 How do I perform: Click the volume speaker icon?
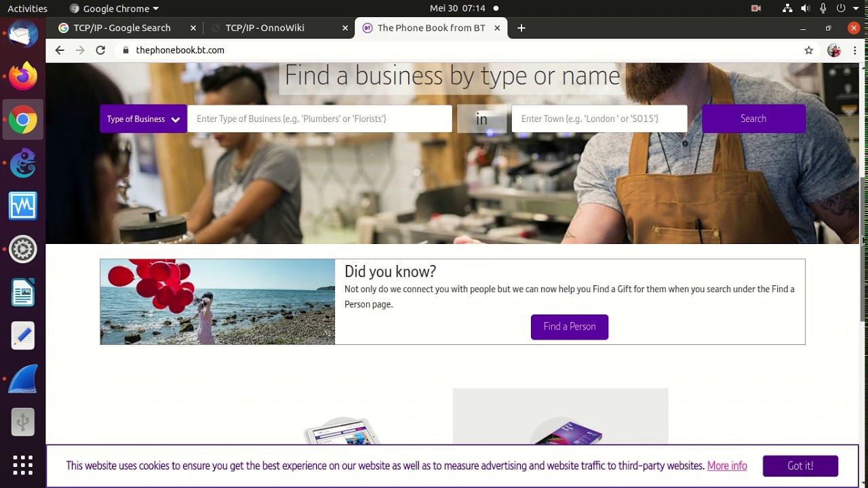[x=805, y=8]
